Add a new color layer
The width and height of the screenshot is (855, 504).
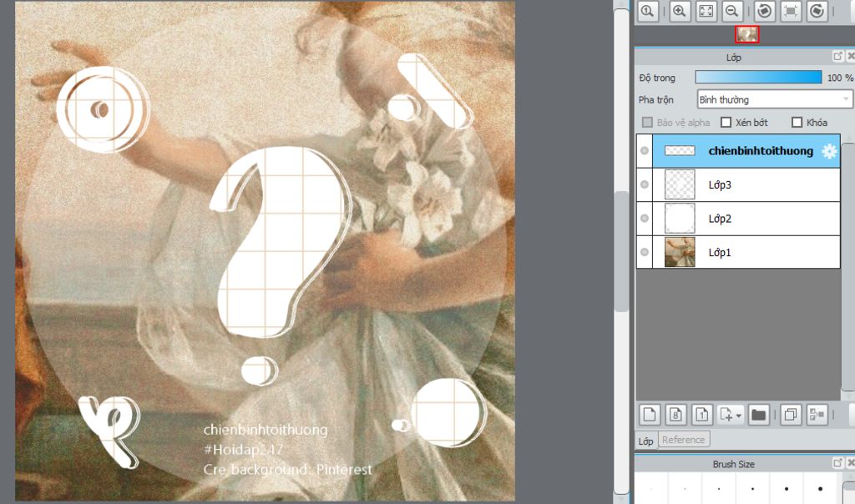(650, 416)
